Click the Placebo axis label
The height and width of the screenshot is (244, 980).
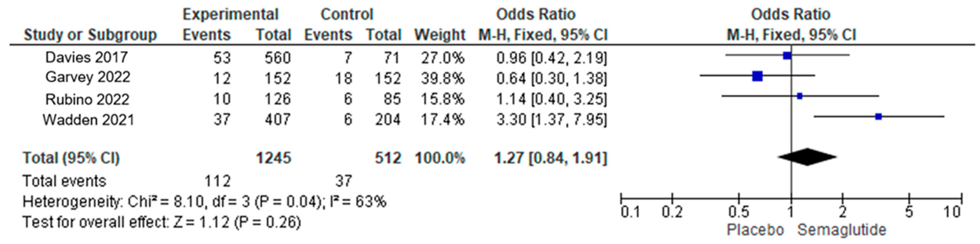coord(755,230)
